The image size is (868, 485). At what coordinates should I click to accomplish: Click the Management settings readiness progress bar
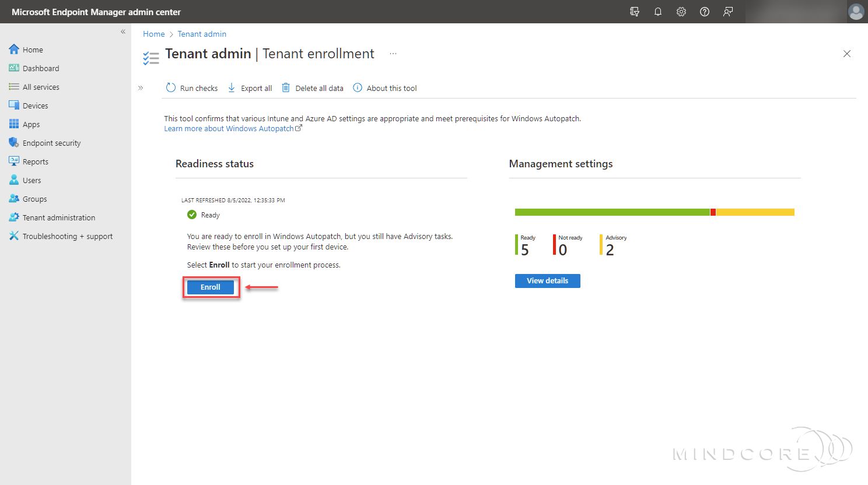pyautogui.click(x=654, y=212)
